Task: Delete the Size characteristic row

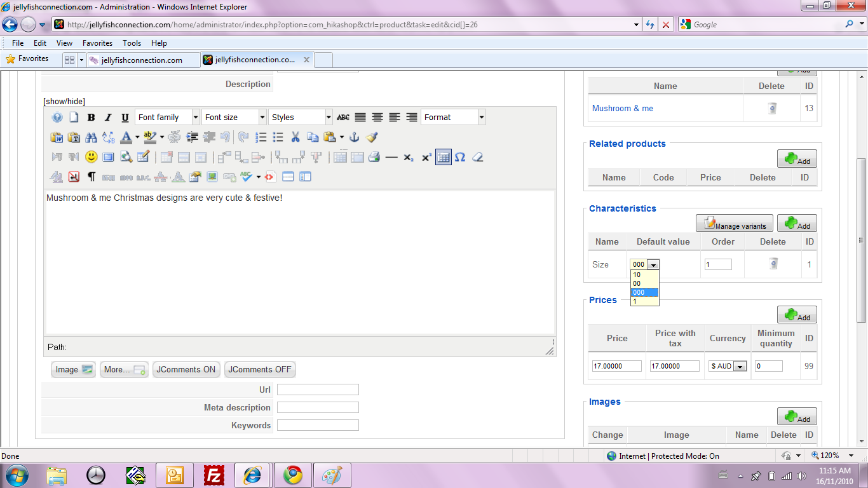Action: click(x=773, y=264)
